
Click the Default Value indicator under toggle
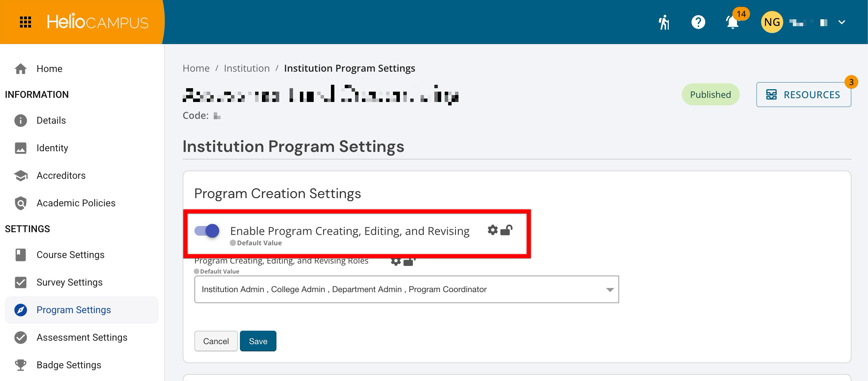point(256,243)
